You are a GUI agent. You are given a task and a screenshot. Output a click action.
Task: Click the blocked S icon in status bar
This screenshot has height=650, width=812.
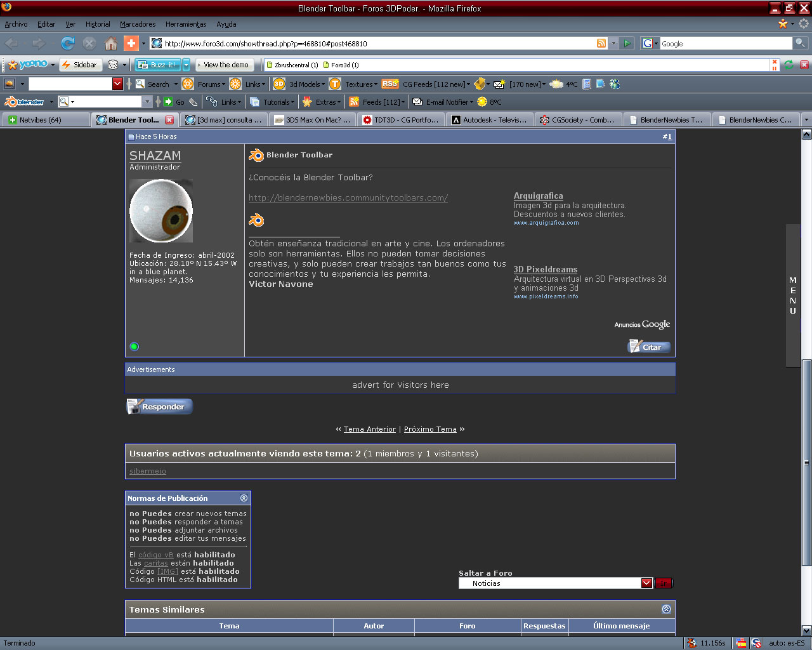tap(756, 643)
